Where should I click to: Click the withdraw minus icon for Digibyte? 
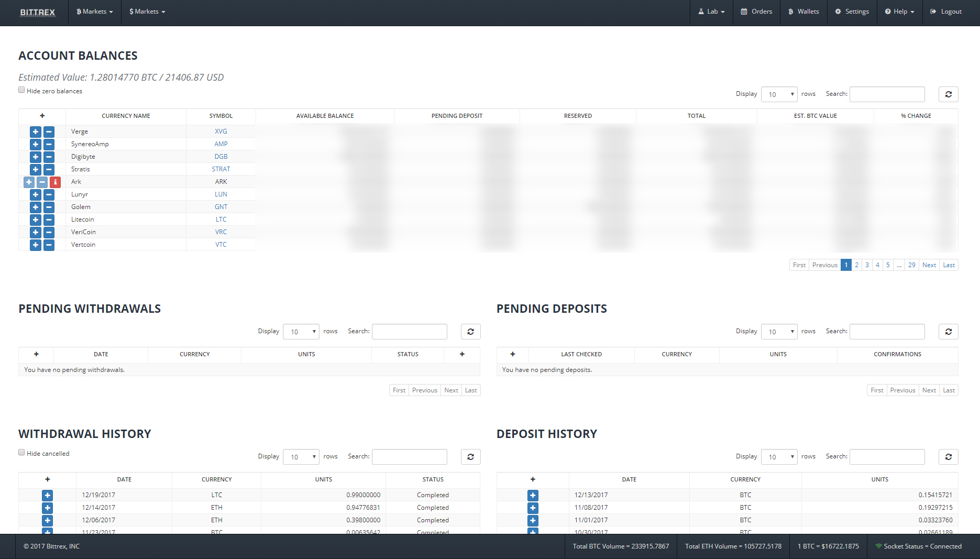[x=49, y=157]
